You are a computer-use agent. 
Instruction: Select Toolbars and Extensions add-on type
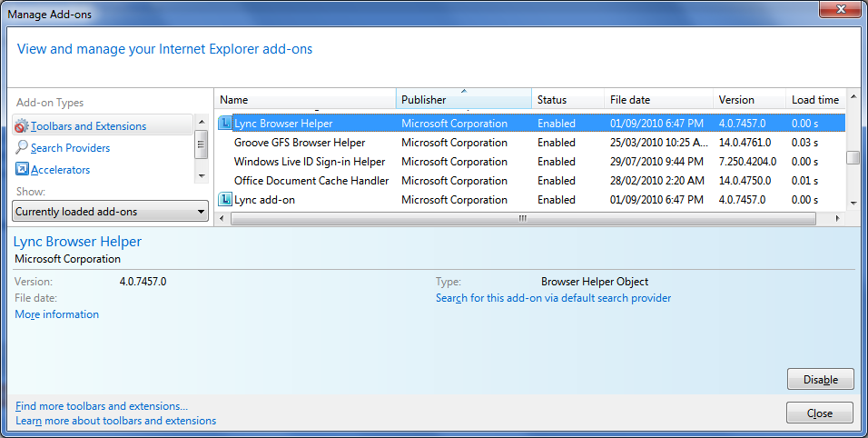click(89, 126)
